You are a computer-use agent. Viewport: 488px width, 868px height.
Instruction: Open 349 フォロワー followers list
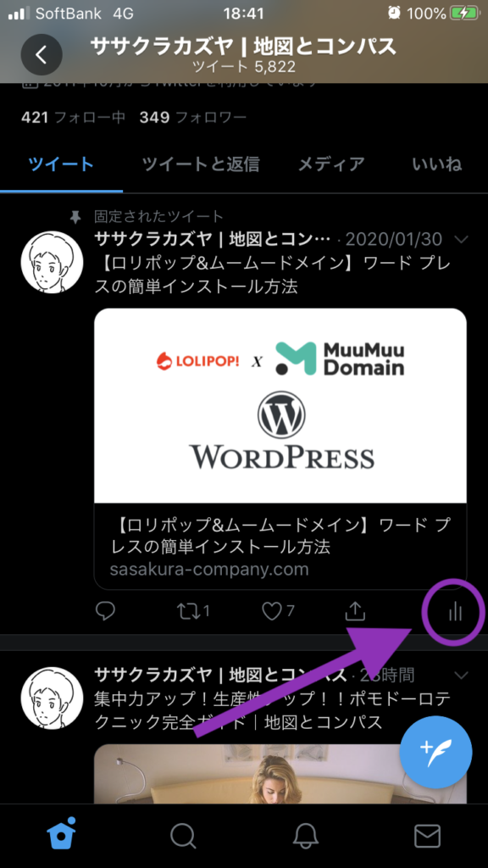coord(193,117)
